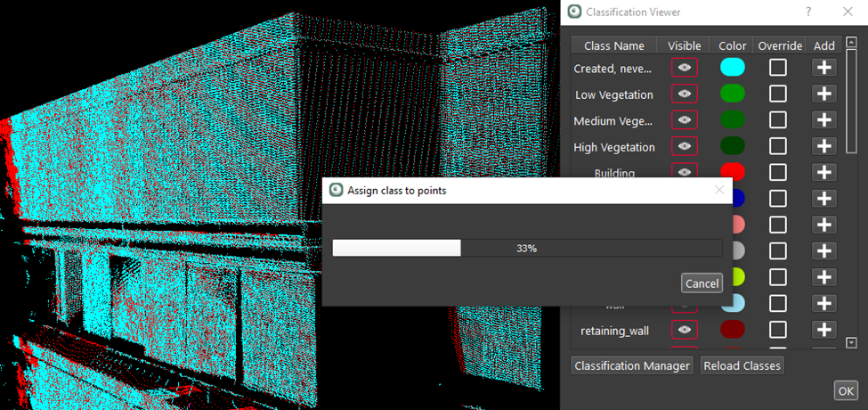The height and width of the screenshot is (410, 868).
Task: Check the Override box for retaining_wall
Action: [x=778, y=330]
